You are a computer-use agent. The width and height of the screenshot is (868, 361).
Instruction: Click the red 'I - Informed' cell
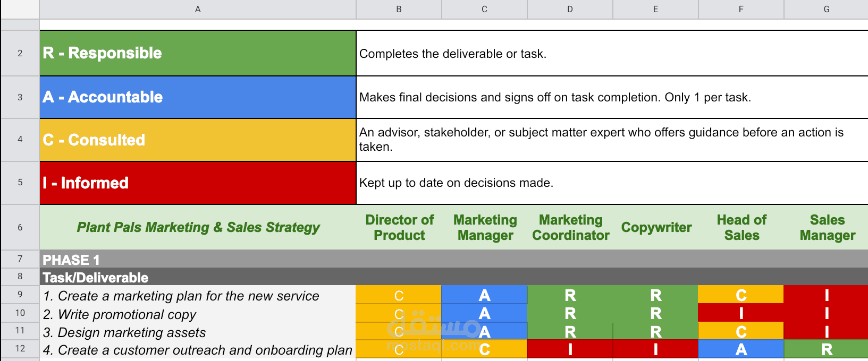pyautogui.click(x=198, y=183)
